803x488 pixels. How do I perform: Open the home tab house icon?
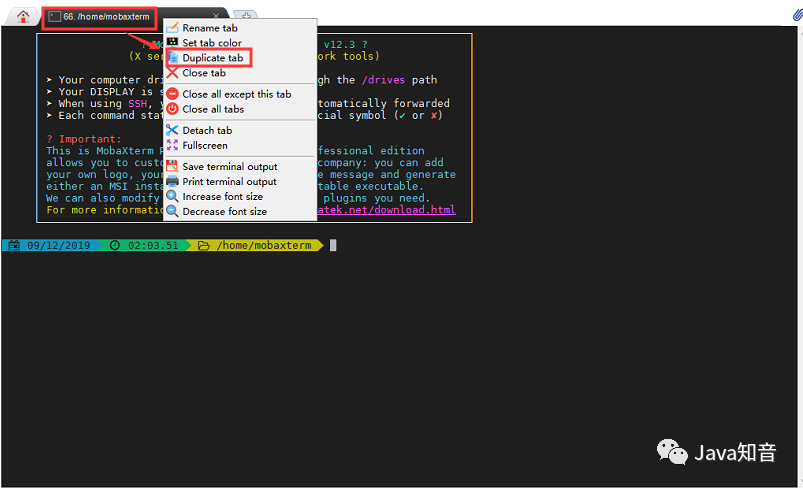click(23, 16)
